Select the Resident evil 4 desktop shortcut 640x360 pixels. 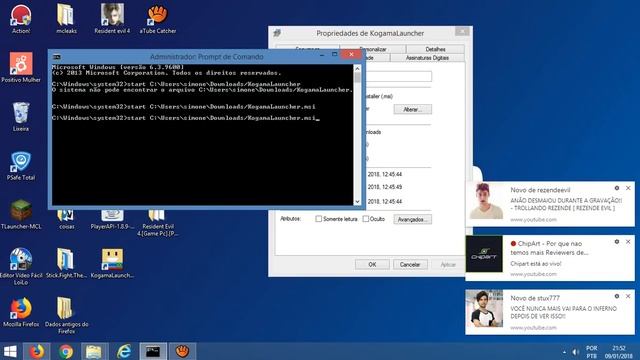coord(112,19)
